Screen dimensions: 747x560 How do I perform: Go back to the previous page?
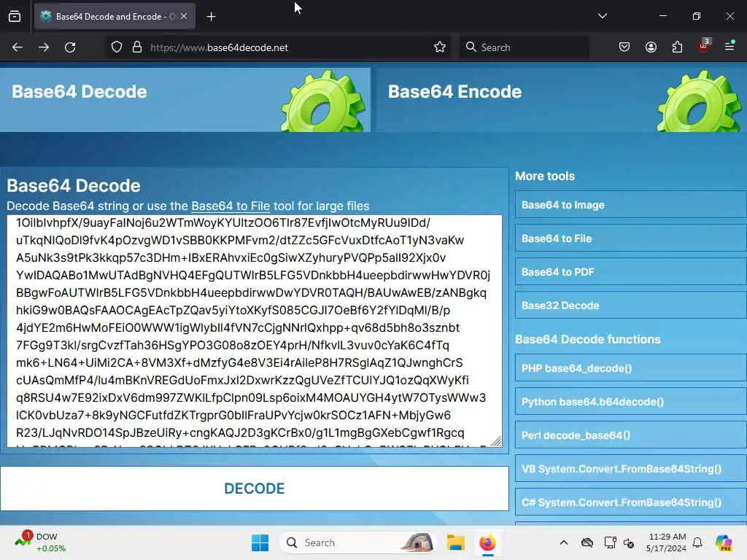[18, 47]
